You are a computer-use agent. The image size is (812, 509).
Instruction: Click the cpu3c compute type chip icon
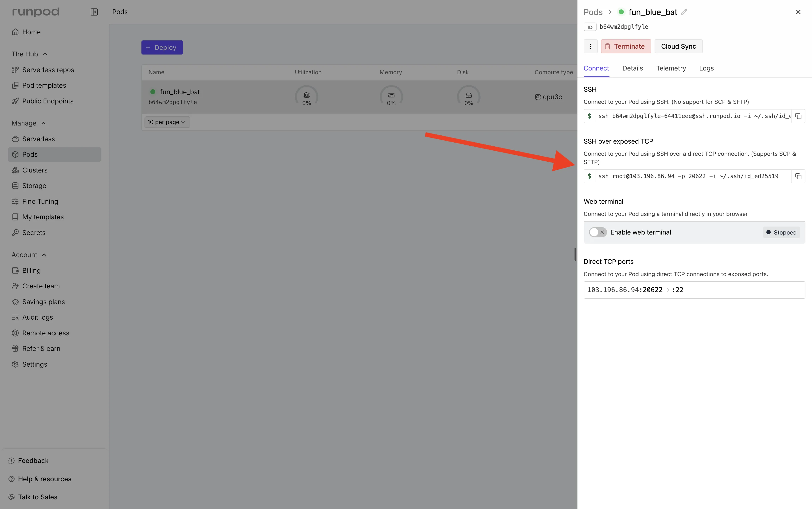pos(538,97)
